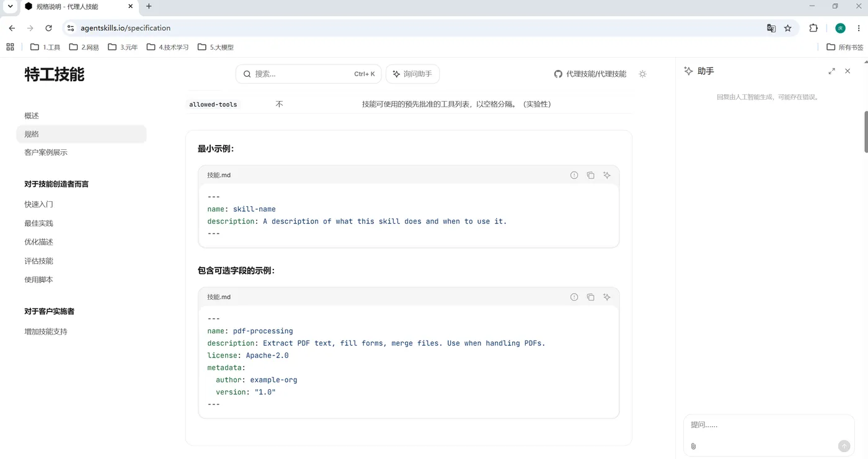This screenshot has width=868, height=459.
Task: Open the browser extensions puzzle icon
Action: (x=813, y=28)
